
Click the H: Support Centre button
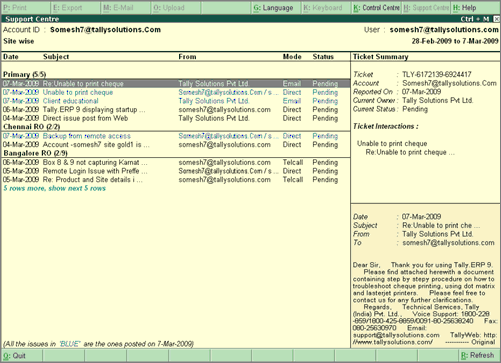426,8
